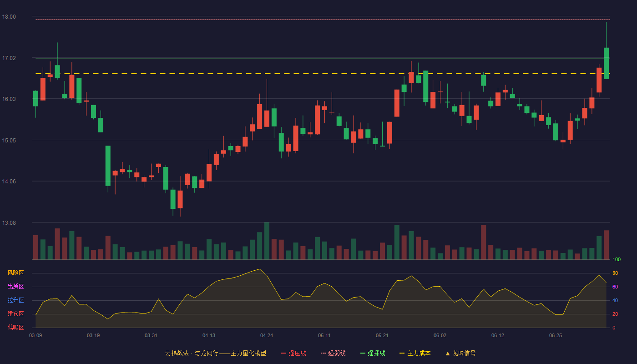The height and width of the screenshot is (364, 637).
Task: Click the 06-02 date label
Action: pyautogui.click(x=440, y=335)
